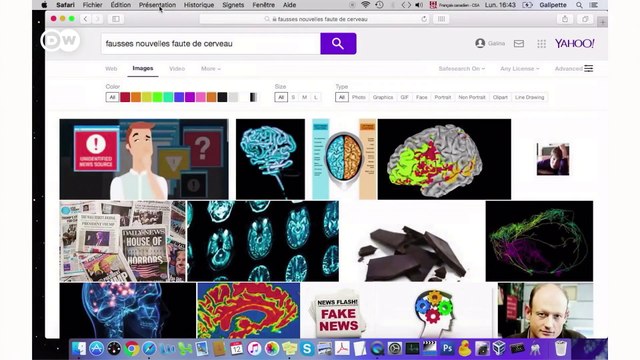Select the Images results tab

tap(143, 69)
